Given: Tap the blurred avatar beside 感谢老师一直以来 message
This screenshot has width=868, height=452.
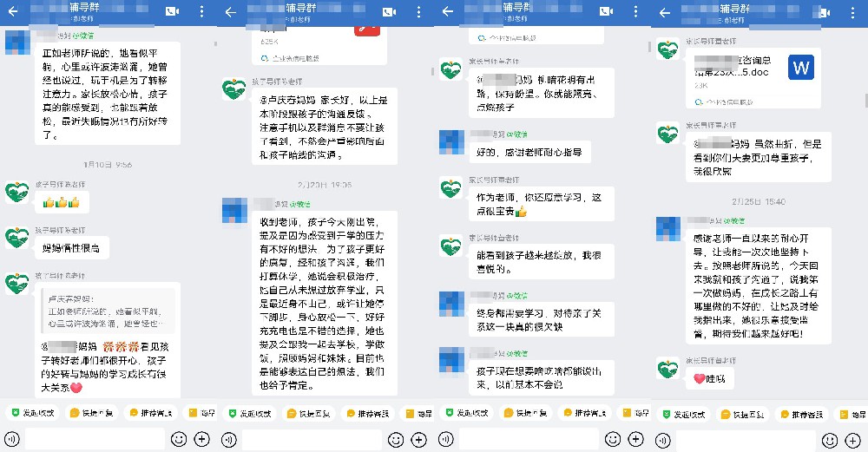Looking at the screenshot, I should tap(668, 229).
